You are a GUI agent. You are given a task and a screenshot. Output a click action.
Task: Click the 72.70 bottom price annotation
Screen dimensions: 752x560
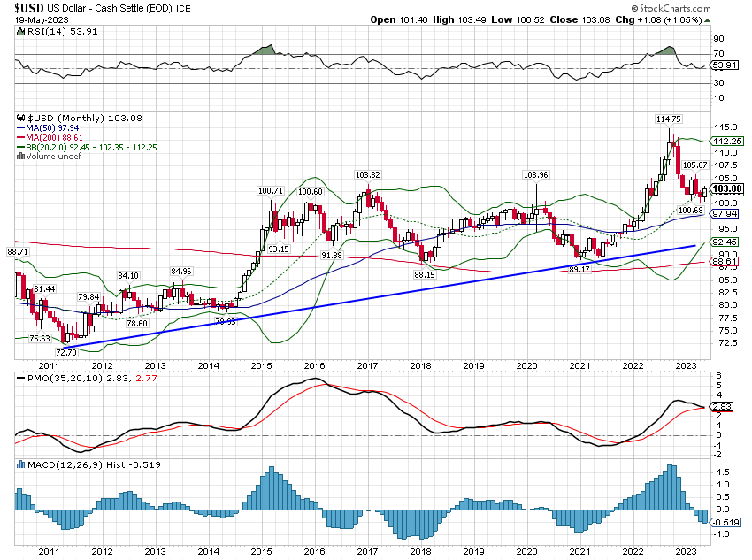pyautogui.click(x=66, y=352)
